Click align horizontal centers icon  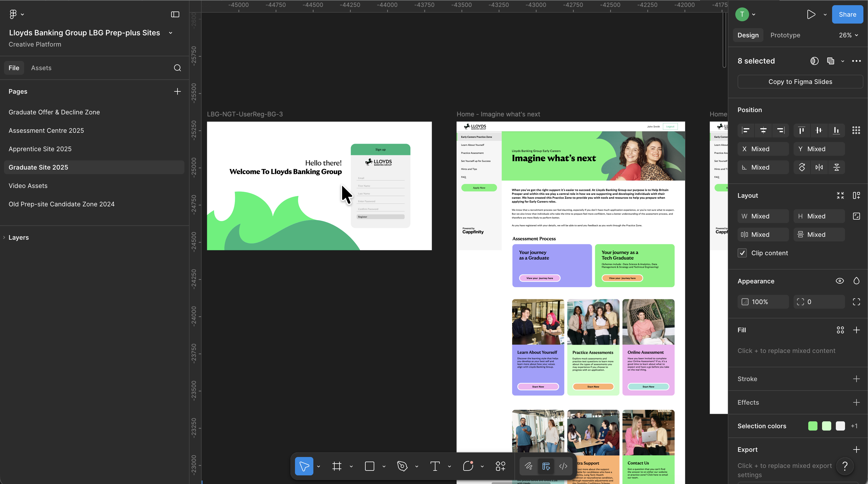click(763, 130)
